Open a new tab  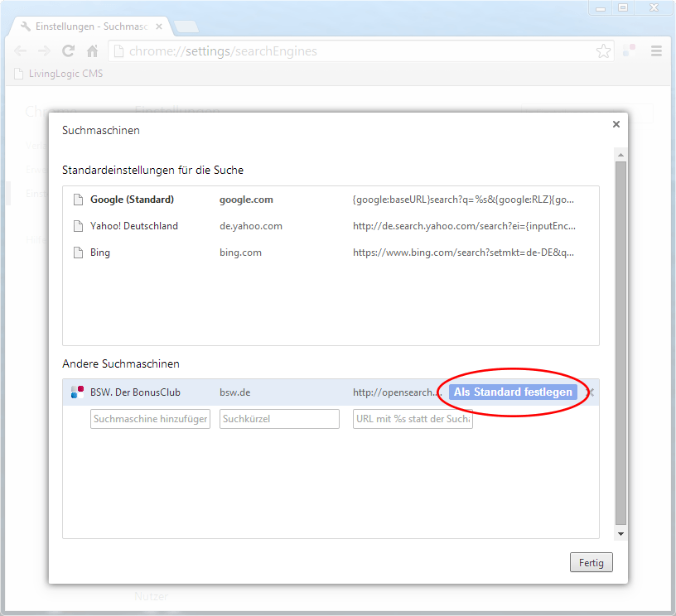pyautogui.click(x=186, y=26)
